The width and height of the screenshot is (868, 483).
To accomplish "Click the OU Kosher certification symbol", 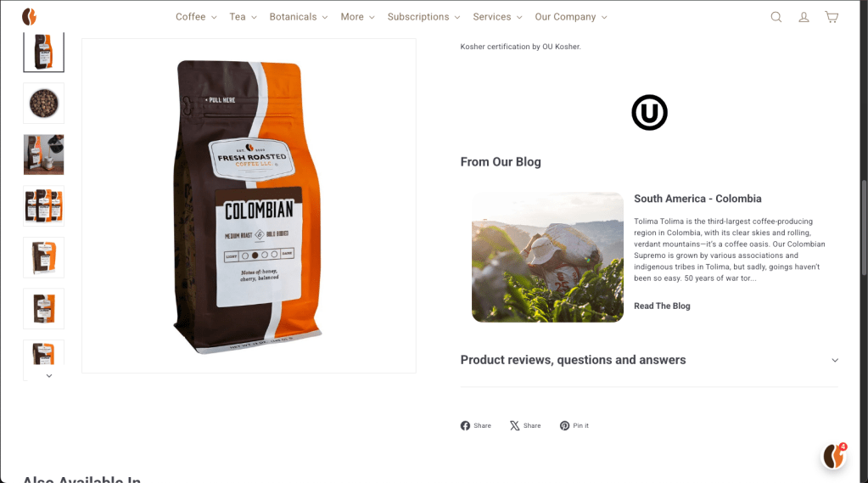I will click(649, 112).
